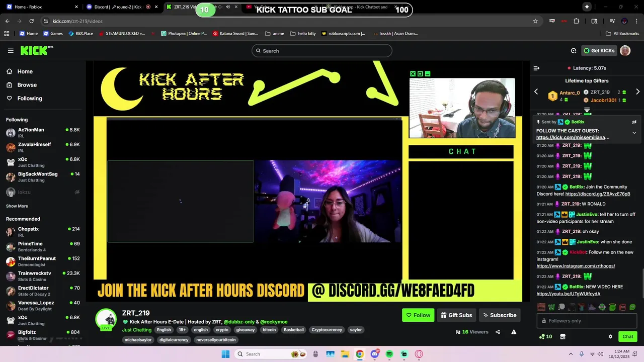This screenshot has height=362, width=644.
Task: Open Chopstix recommended channel
Action: pyautogui.click(x=43, y=232)
